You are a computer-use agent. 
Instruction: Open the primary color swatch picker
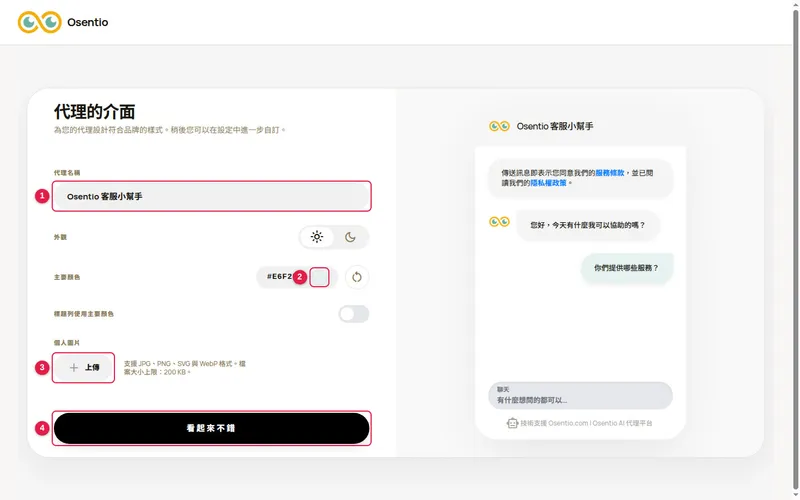click(319, 277)
